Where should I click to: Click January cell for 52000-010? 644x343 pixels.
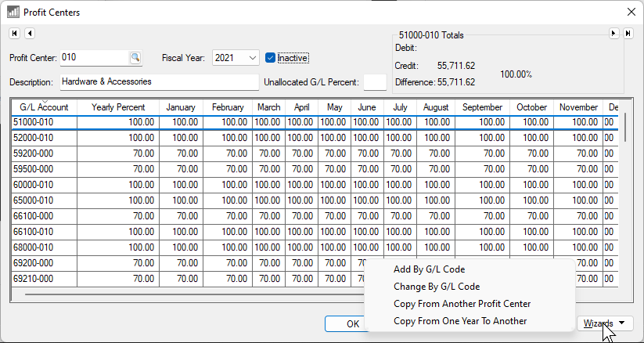[181, 138]
